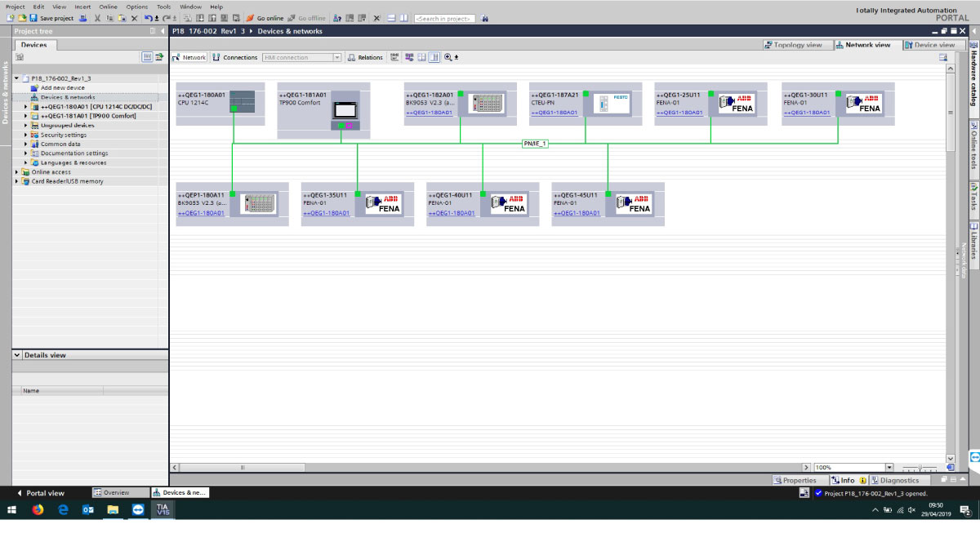Viewport: 980px width, 551px height.
Task: Click Add new device in project tree
Action: click(62, 87)
